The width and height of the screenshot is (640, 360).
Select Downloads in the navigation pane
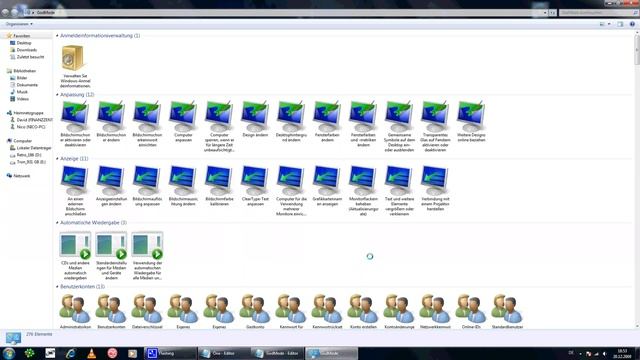[27, 50]
